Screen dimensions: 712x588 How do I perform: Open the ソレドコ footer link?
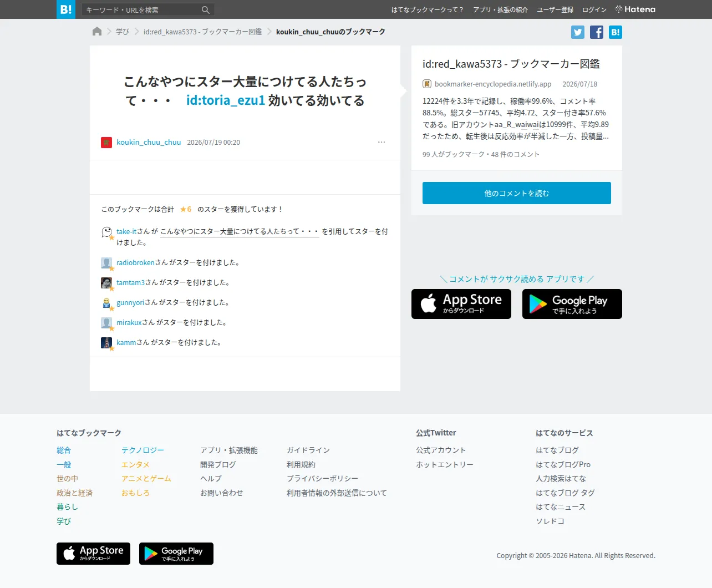550,521
